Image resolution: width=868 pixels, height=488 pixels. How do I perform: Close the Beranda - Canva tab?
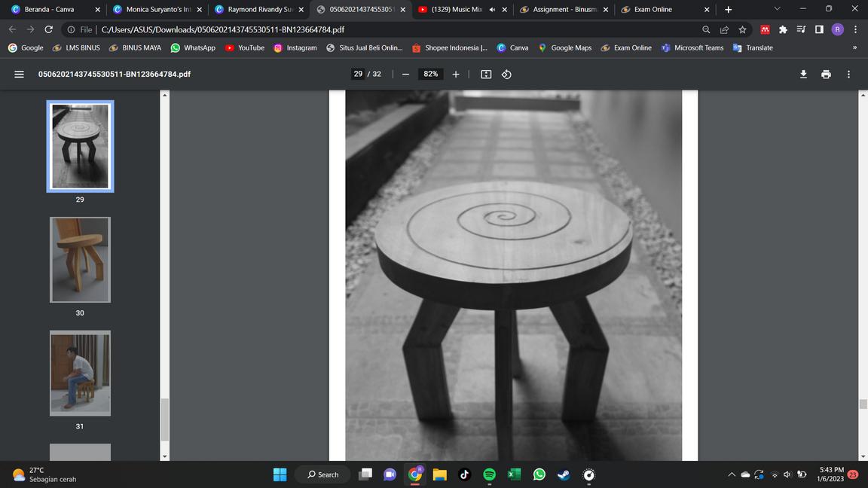coord(97,9)
